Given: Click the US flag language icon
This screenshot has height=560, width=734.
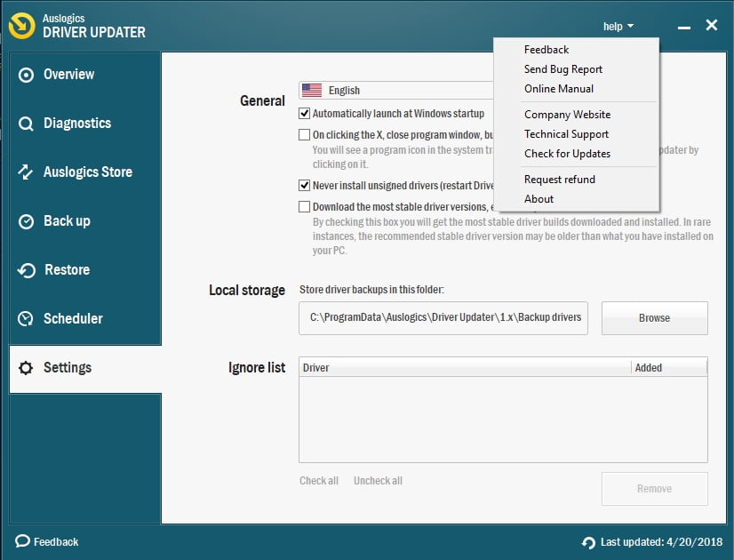Looking at the screenshot, I should pyautogui.click(x=312, y=90).
